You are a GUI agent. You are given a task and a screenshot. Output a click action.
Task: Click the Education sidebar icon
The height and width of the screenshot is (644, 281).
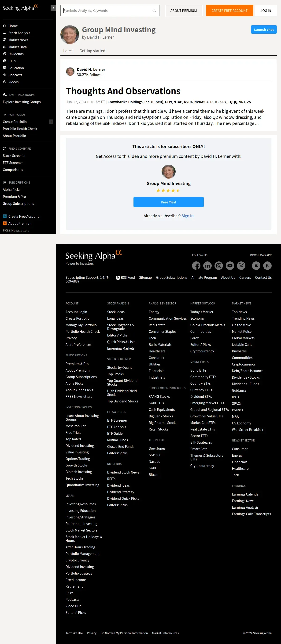4,68
